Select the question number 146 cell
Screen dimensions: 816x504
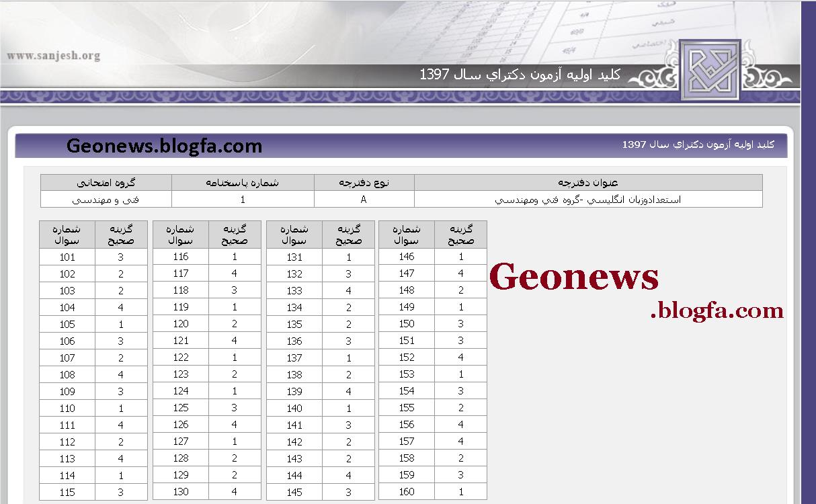click(x=407, y=257)
